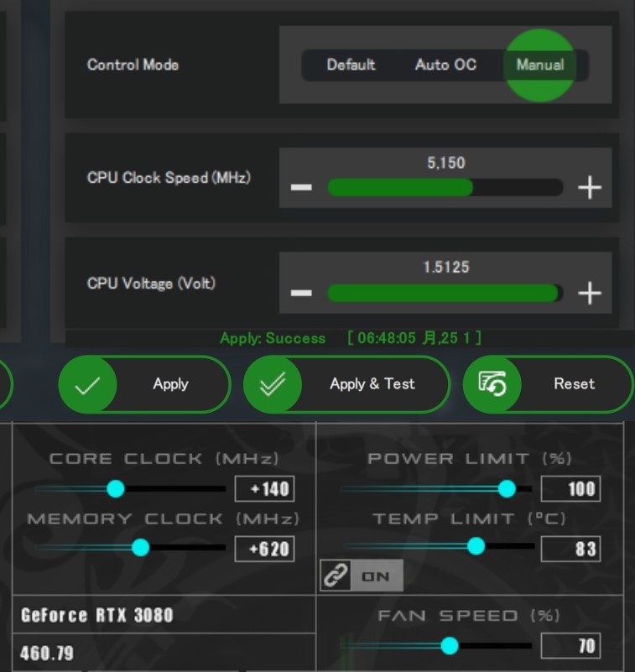The width and height of the screenshot is (635, 672).
Task: Click the status timestamp 06:48:05
Action: coord(387,338)
